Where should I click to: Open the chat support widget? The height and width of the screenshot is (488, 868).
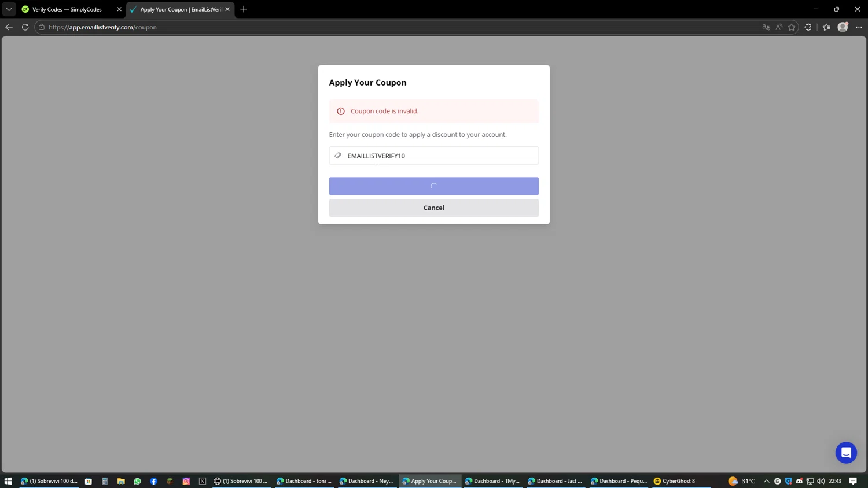tap(846, 453)
